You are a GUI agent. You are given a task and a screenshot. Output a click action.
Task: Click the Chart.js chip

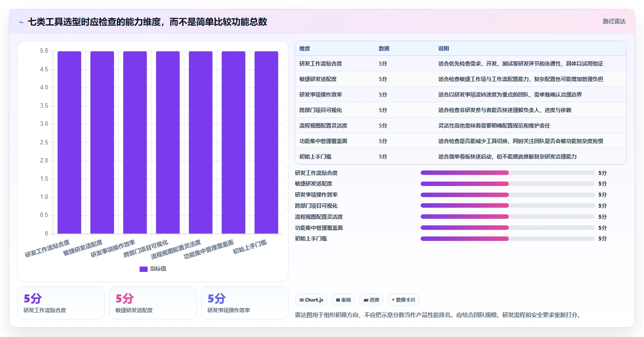311,300
